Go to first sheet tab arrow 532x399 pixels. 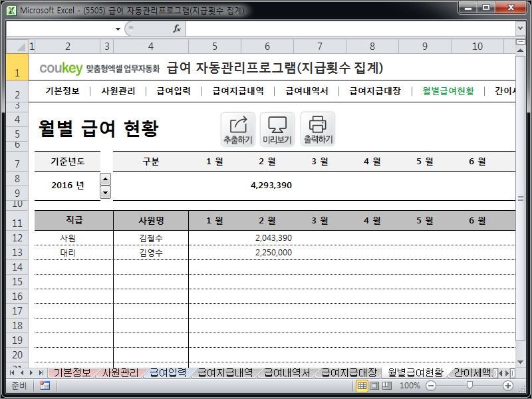[x=12, y=373]
